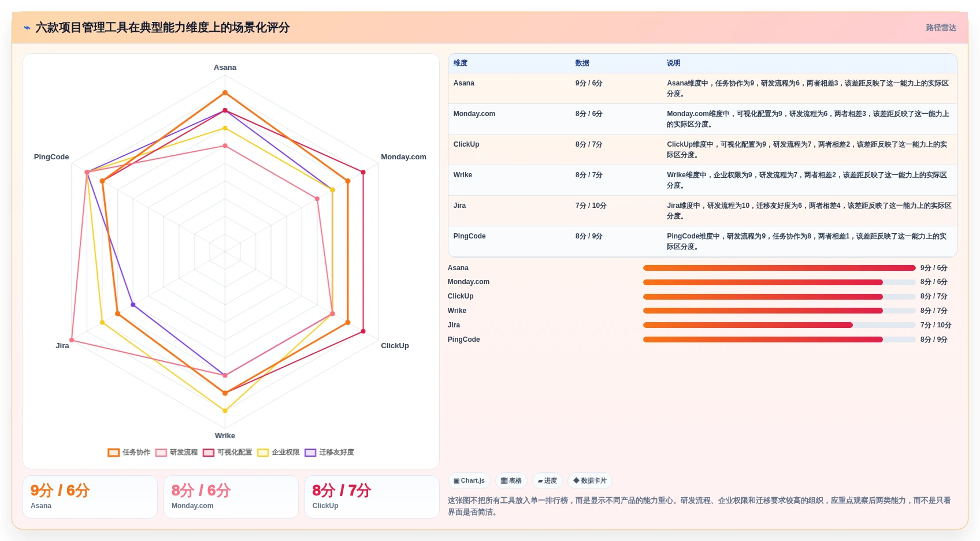The height and width of the screenshot is (541, 980).
Task: Click the Wrike radar axis label
Action: point(225,436)
